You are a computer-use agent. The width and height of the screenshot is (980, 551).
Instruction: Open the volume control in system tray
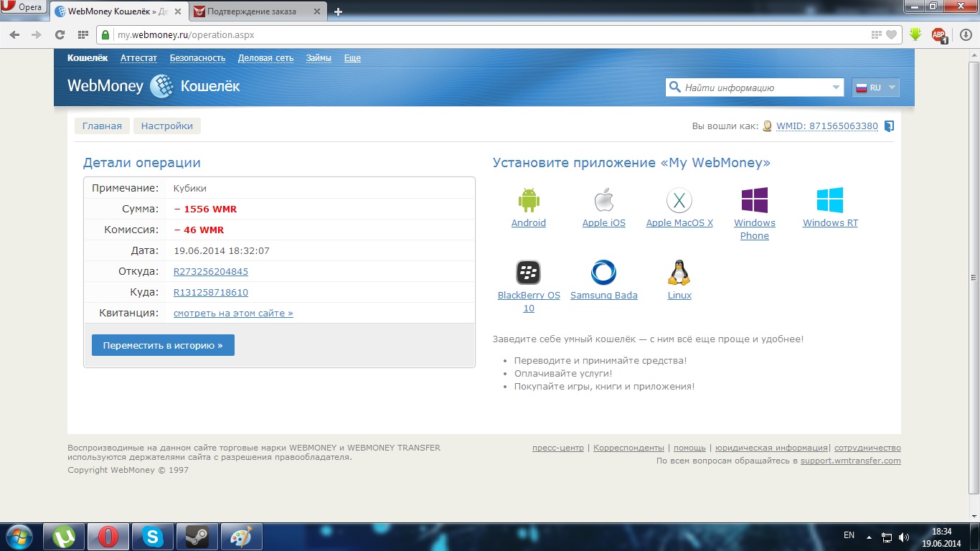(x=904, y=537)
